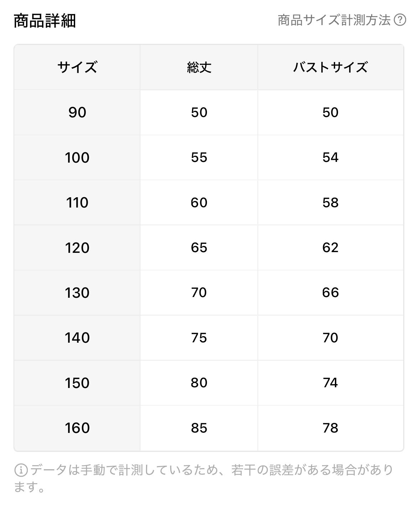Click the size 100 row label
The width and height of the screenshot is (420, 506).
point(77,157)
